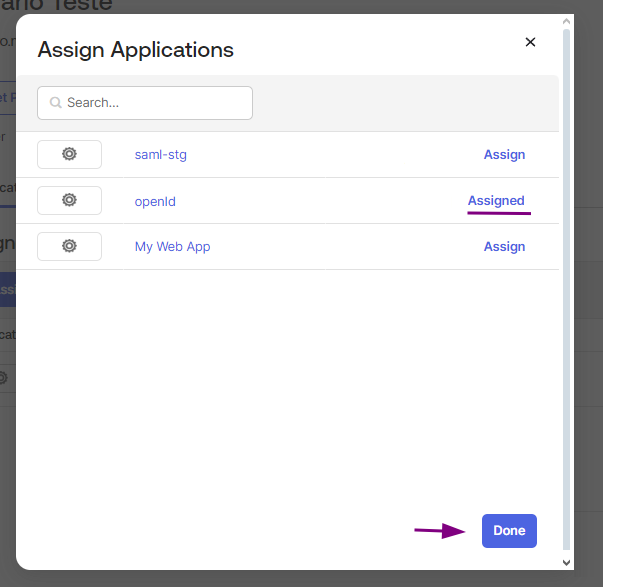Click the partially hidden blue button behind the dialog
Viewport: 617px width, 587px height.
(x=7, y=290)
